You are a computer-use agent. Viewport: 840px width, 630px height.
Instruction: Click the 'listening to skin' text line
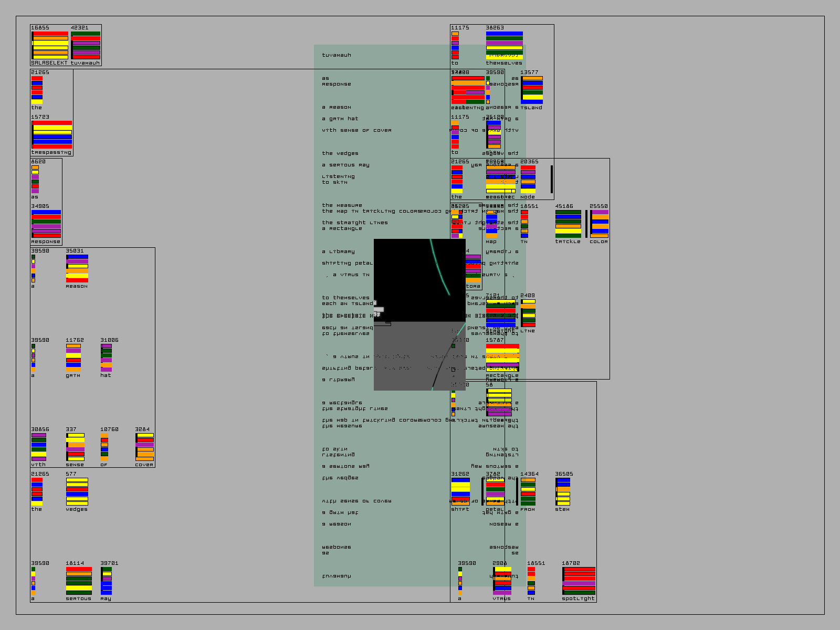(x=338, y=180)
